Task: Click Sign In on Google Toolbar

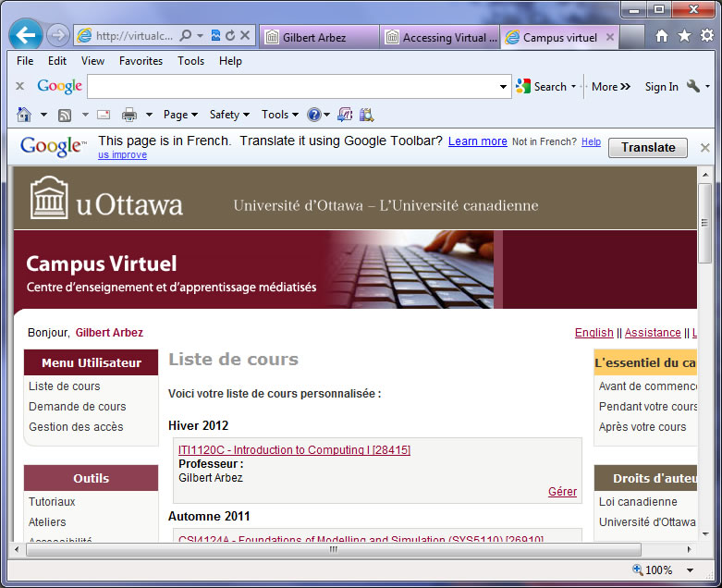Action: coord(662,87)
